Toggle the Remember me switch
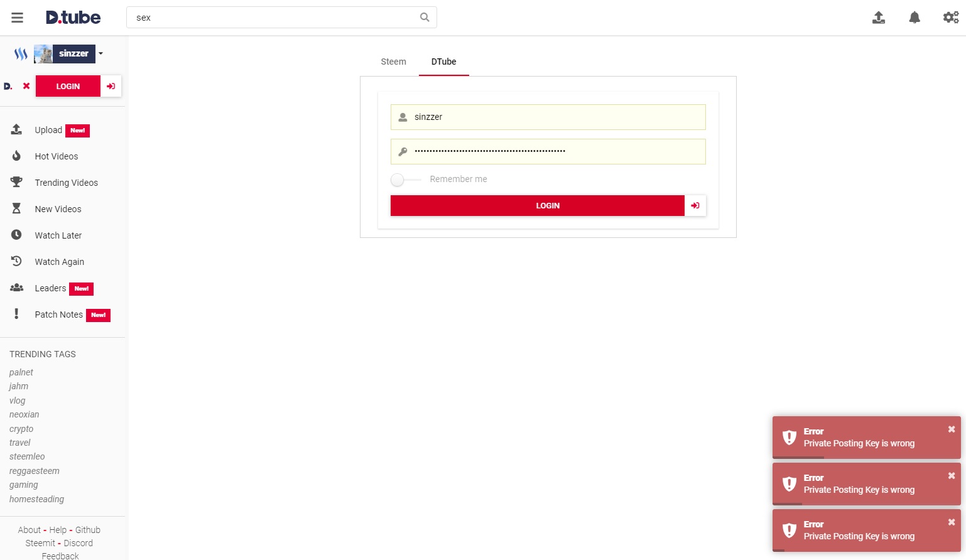The image size is (966, 560). click(x=405, y=180)
